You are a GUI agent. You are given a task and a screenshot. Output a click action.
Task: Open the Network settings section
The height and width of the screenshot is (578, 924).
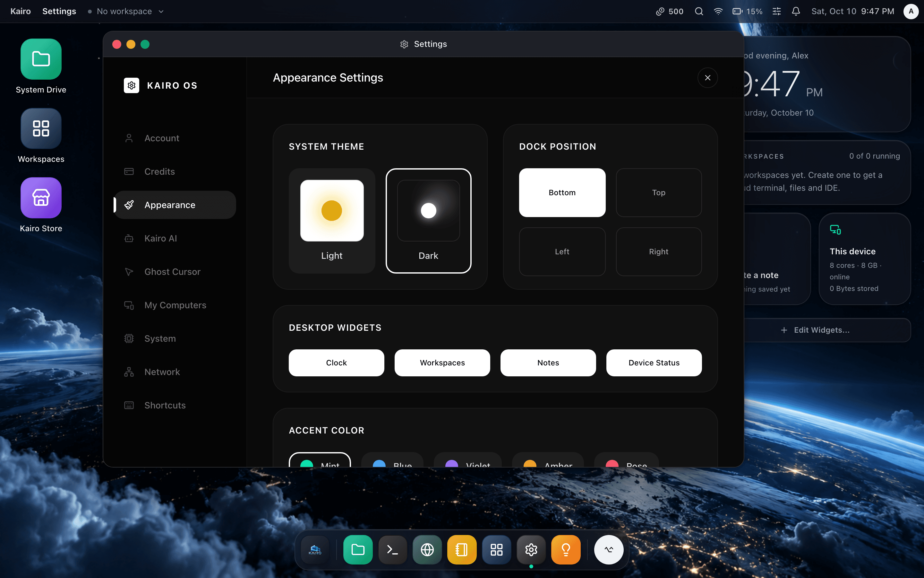coord(175,372)
